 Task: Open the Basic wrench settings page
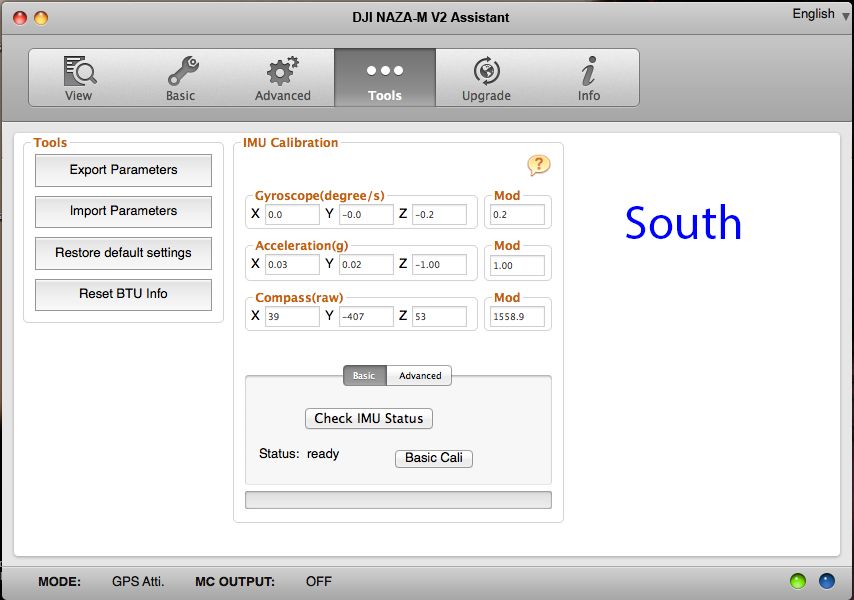pyautogui.click(x=181, y=78)
